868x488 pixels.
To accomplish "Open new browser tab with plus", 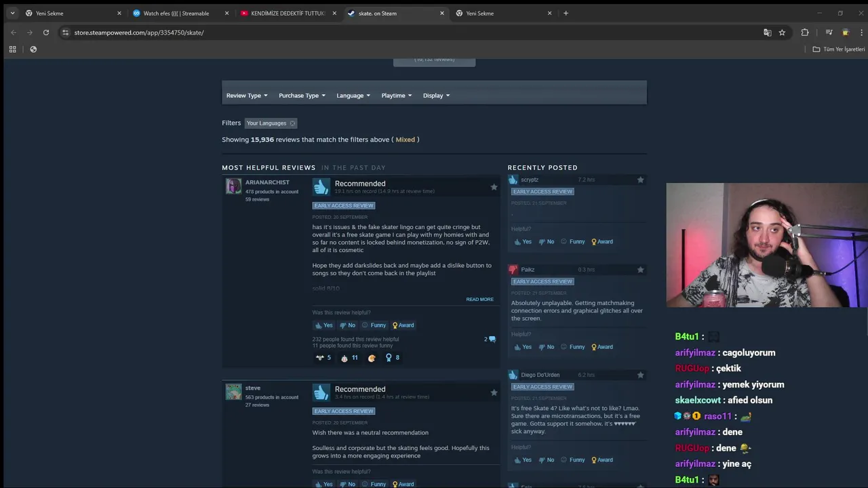I will [x=566, y=13].
